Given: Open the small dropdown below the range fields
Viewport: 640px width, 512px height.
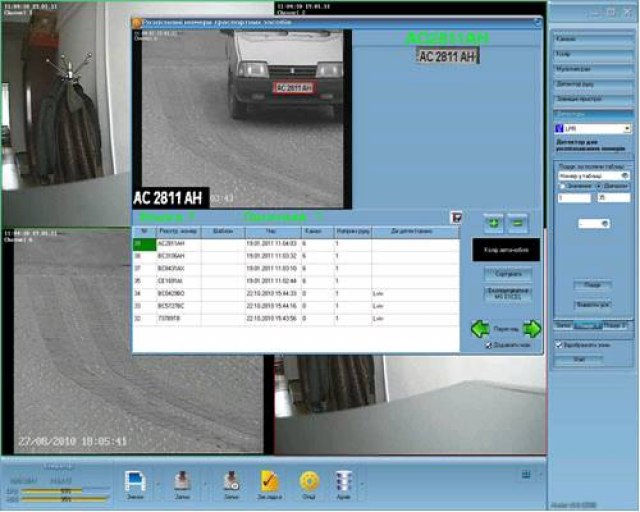Looking at the screenshot, I should point(604,224).
